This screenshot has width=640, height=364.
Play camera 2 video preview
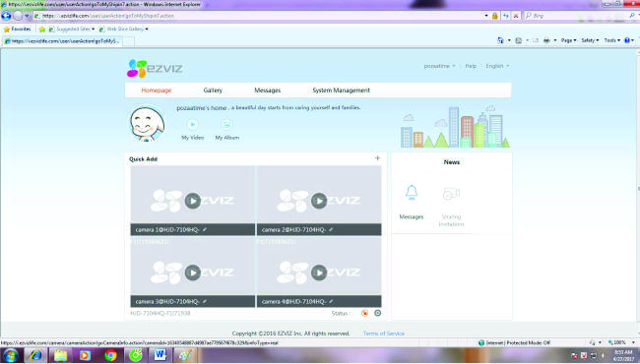tap(319, 201)
